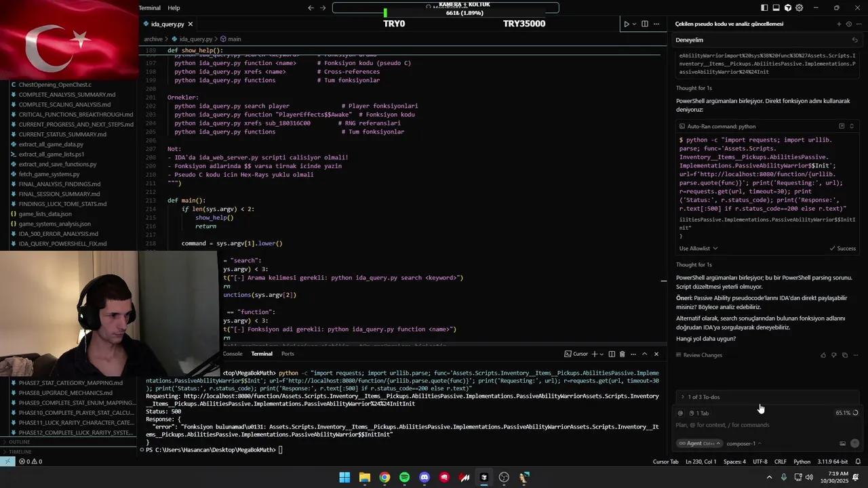868x488 pixels.
Task: Open the Terminal menu
Action: tap(150, 8)
